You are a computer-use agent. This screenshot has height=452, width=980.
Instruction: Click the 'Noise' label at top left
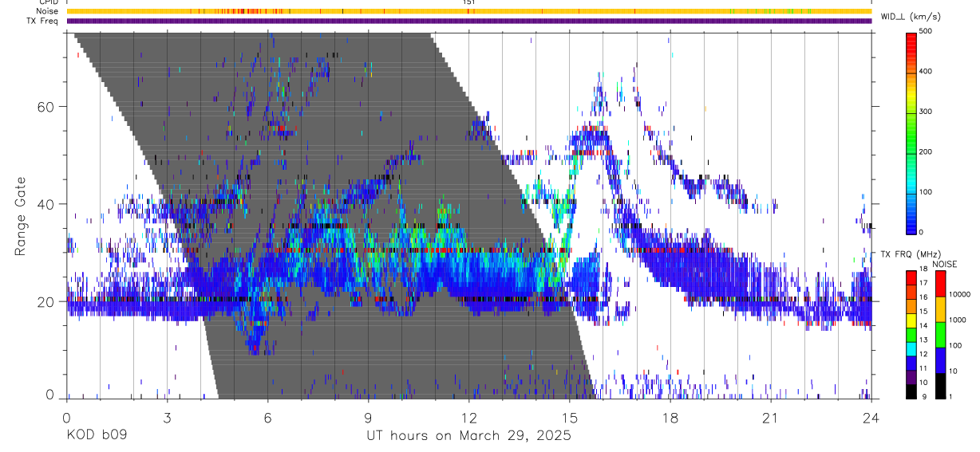pos(47,11)
